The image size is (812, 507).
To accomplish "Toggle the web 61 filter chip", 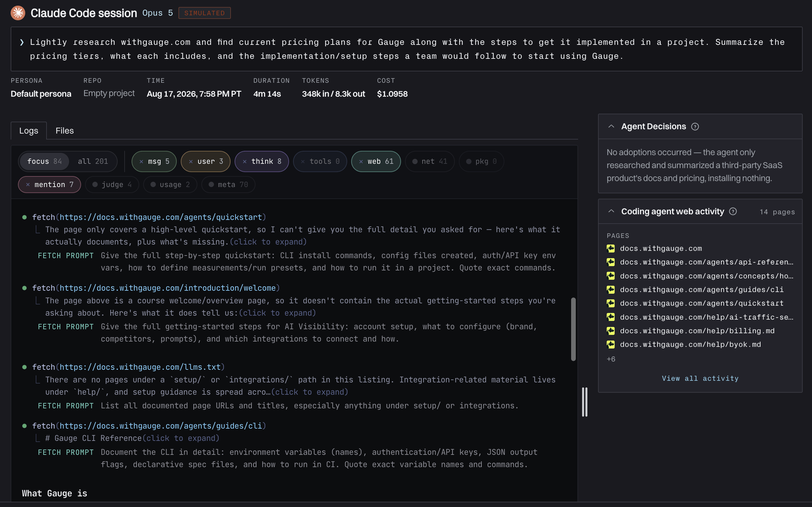I will (376, 161).
